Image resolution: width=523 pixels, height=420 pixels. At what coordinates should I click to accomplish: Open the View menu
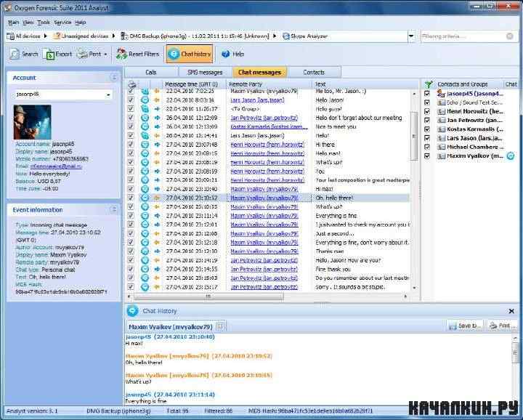pos(28,23)
